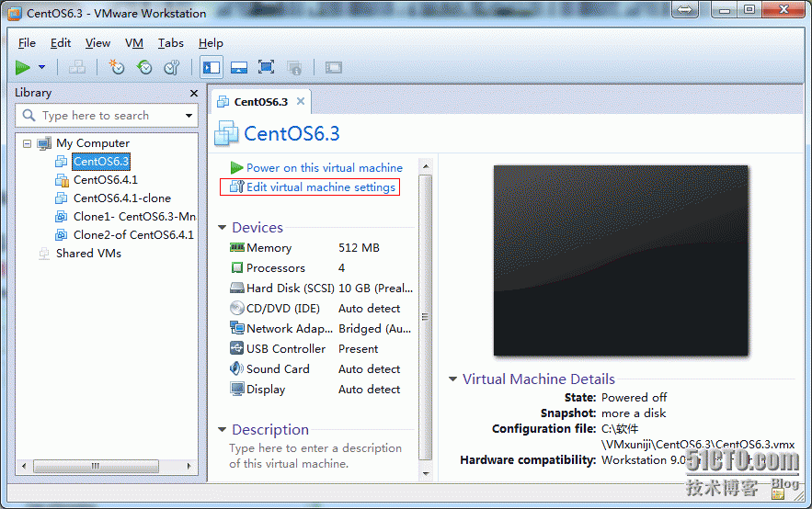The height and width of the screenshot is (509, 812).
Task: Take a snapshot using toolbar icon
Action: coord(117,67)
